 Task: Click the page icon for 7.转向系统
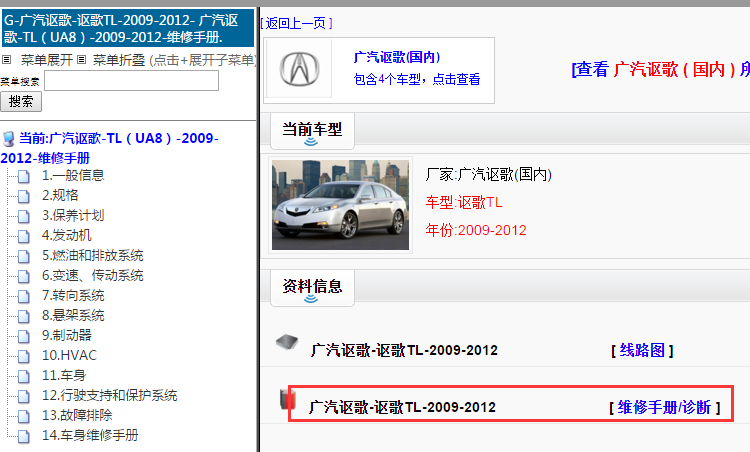pyautogui.click(x=23, y=297)
